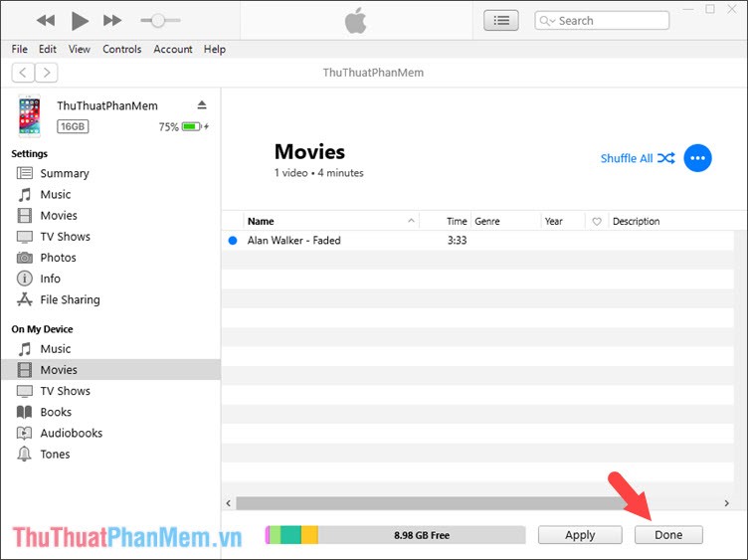Go back with the left arrow
This screenshot has width=748, height=560.
[23, 73]
